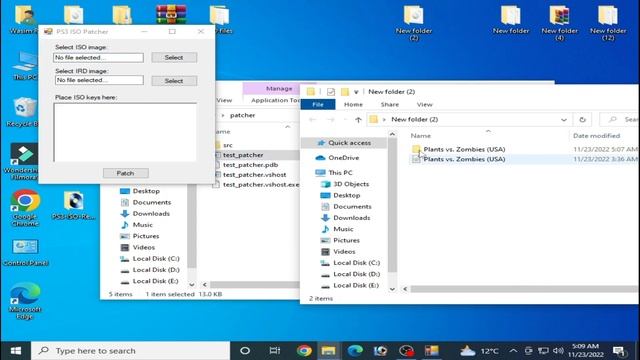This screenshot has height=360, width=640.
Task: Select src folder in patcher window
Action: [227, 145]
